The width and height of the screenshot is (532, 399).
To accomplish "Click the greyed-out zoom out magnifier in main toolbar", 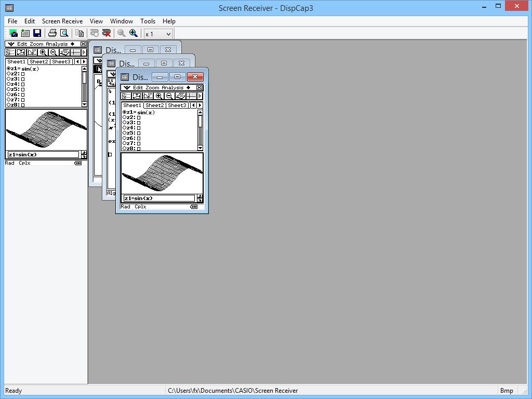I will pyautogui.click(x=122, y=33).
